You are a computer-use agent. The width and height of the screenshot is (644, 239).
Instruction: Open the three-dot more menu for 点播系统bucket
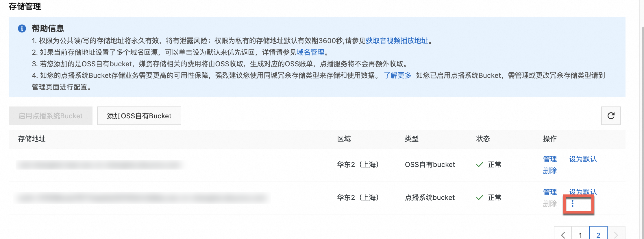pyautogui.click(x=572, y=204)
